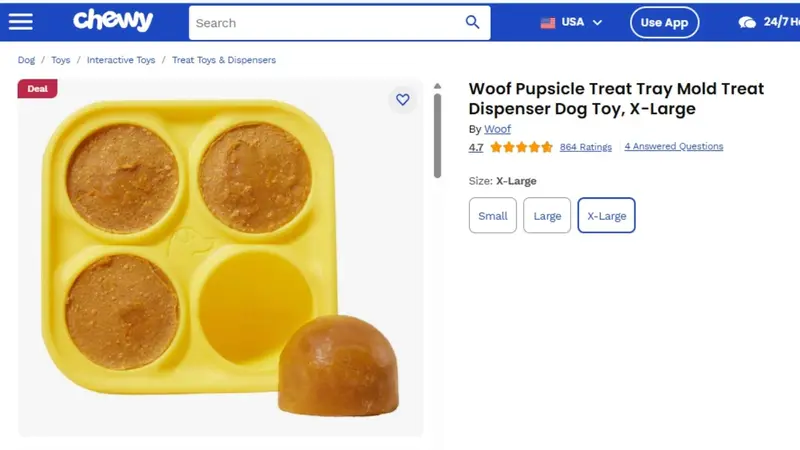This screenshot has height=450, width=800.
Task: Click the Chewy logo
Action: pyautogui.click(x=113, y=20)
